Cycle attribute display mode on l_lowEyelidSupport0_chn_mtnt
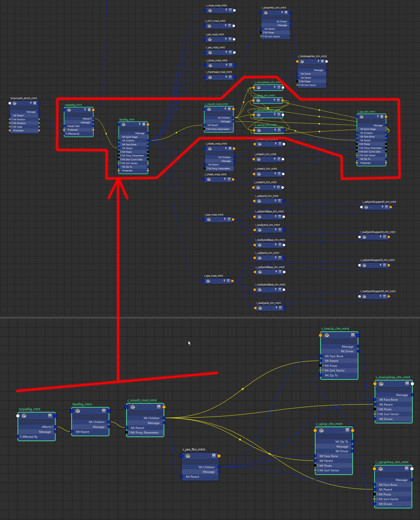Viewport: 420px width, 520px height. [384, 237]
